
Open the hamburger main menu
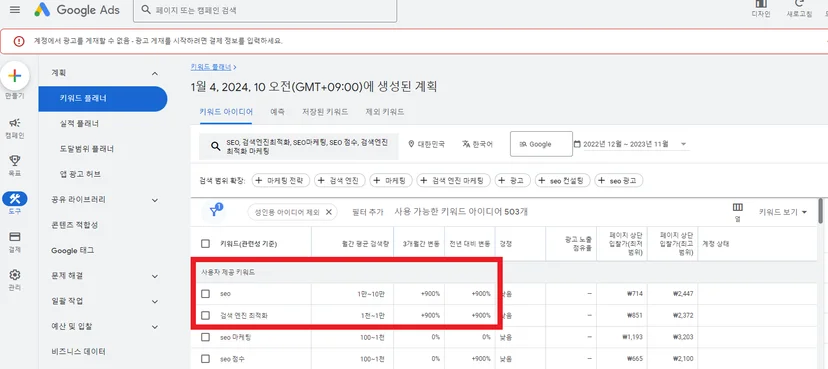pos(15,10)
